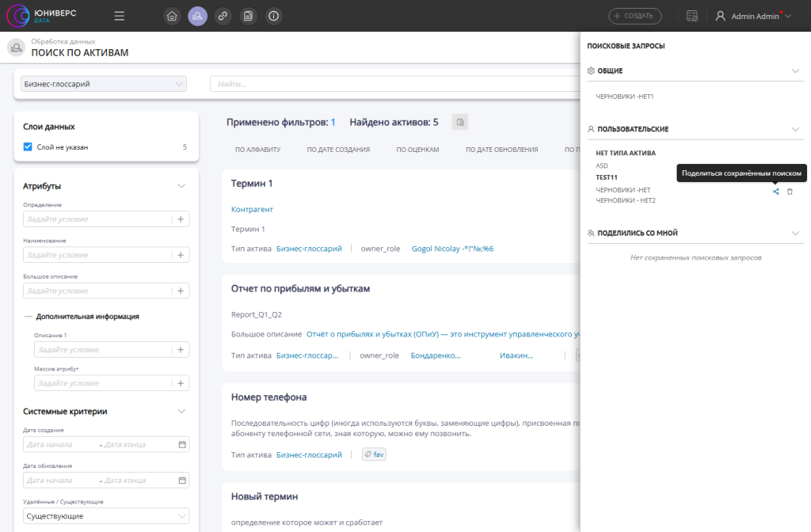Share the saved search ЧЕРНОВИКИ -НЕТ
The width and height of the screenshot is (811, 532).
point(776,191)
